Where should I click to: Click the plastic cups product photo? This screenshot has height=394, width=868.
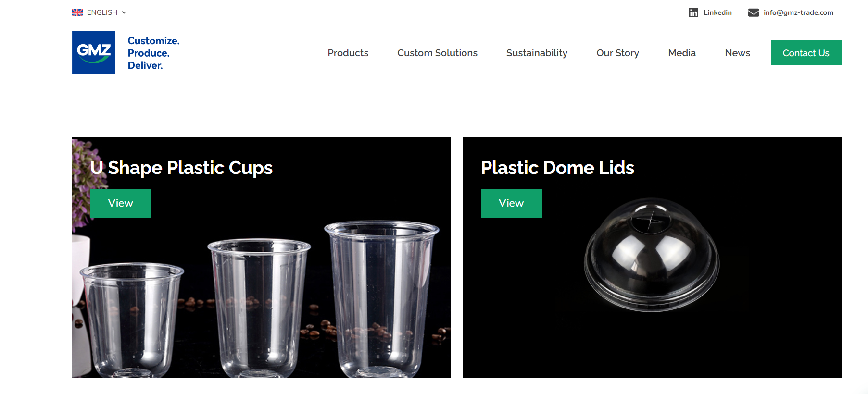click(x=261, y=298)
